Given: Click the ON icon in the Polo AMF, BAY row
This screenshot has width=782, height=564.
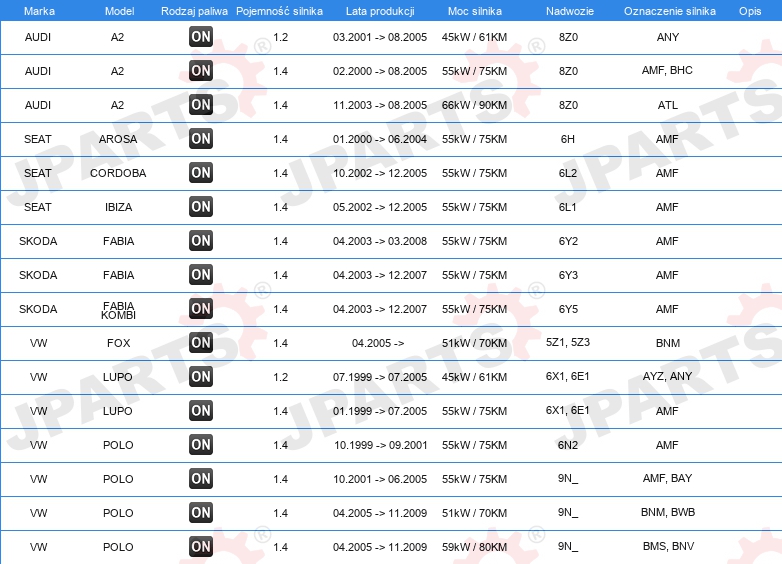Looking at the screenshot, I should point(201,478).
